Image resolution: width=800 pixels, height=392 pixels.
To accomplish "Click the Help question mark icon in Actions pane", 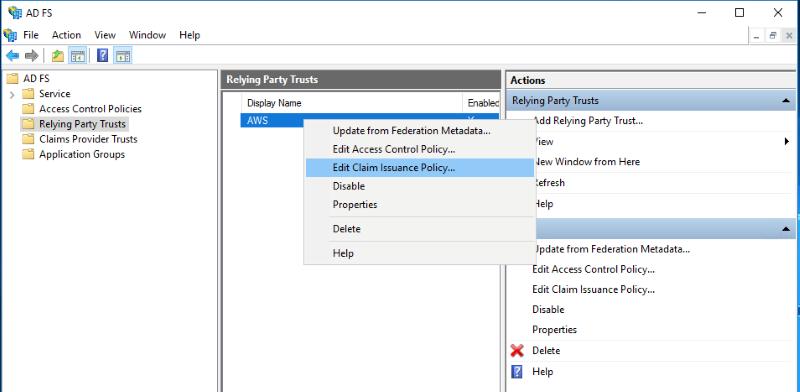I will click(x=517, y=372).
